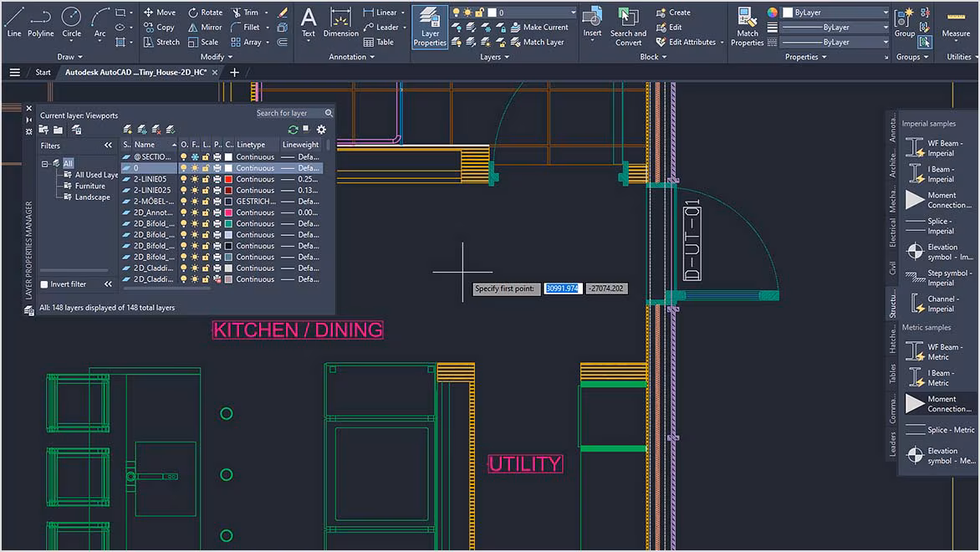980x552 pixels.
Task: Open Search and Convert
Action: 628,27
